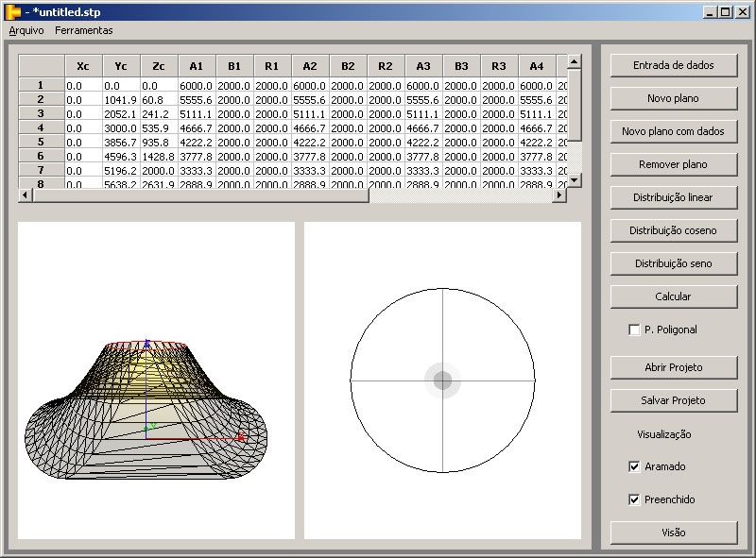
Task: Toggle the Preenchido filled checkbox
Action: click(634, 499)
